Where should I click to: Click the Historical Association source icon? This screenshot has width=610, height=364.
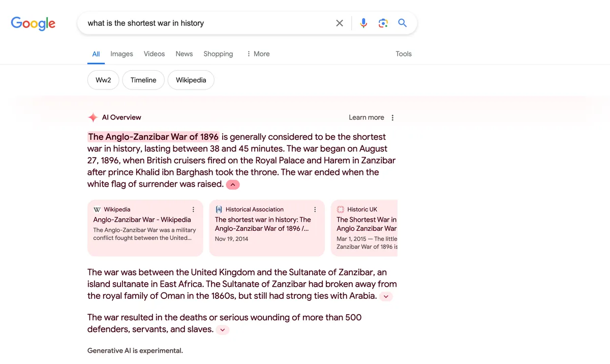coord(219,209)
